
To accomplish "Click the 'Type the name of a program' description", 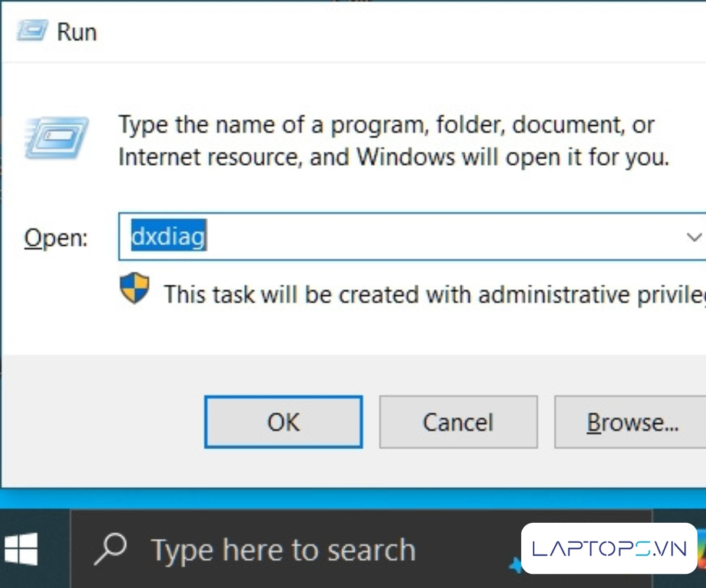I will tap(394, 141).
